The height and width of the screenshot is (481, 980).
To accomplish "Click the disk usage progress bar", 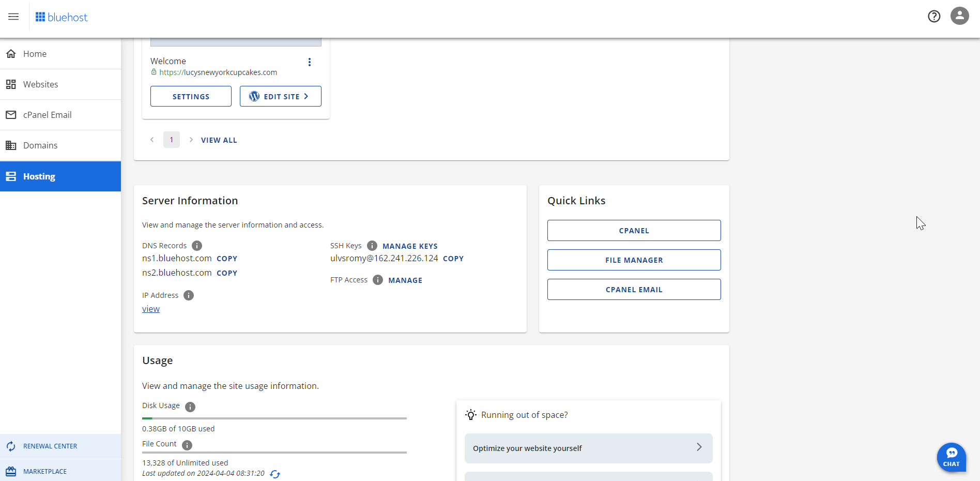I will point(274,418).
